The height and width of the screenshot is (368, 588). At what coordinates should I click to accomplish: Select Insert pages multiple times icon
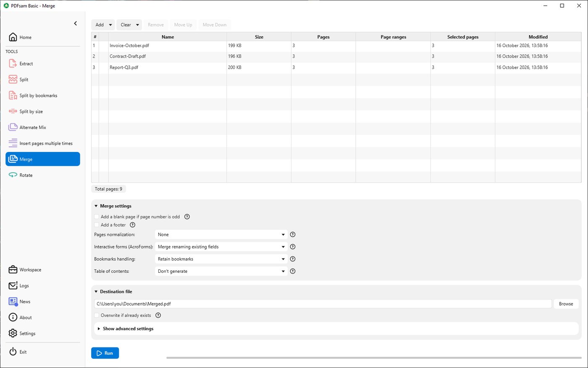point(13,143)
